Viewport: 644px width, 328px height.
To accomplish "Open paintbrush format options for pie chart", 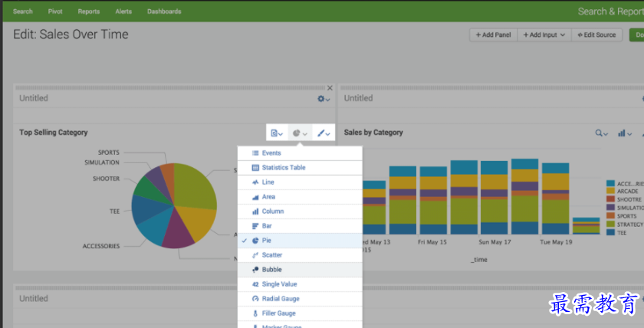I will click(324, 133).
